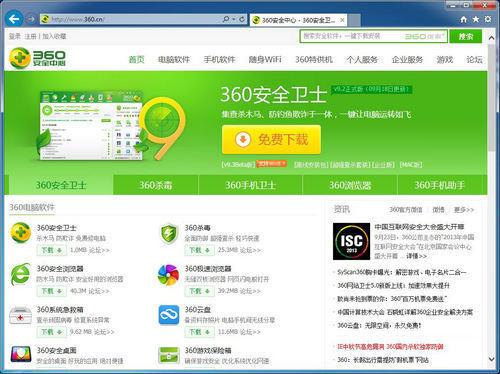Click the 360安全桌面 icon
This screenshot has width=500, height=374.
21,354
